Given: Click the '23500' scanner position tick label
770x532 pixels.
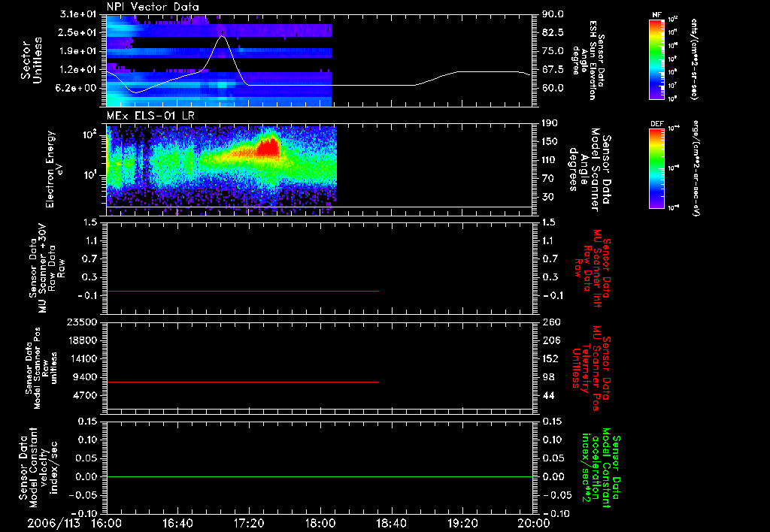Looking at the screenshot, I should [83, 322].
